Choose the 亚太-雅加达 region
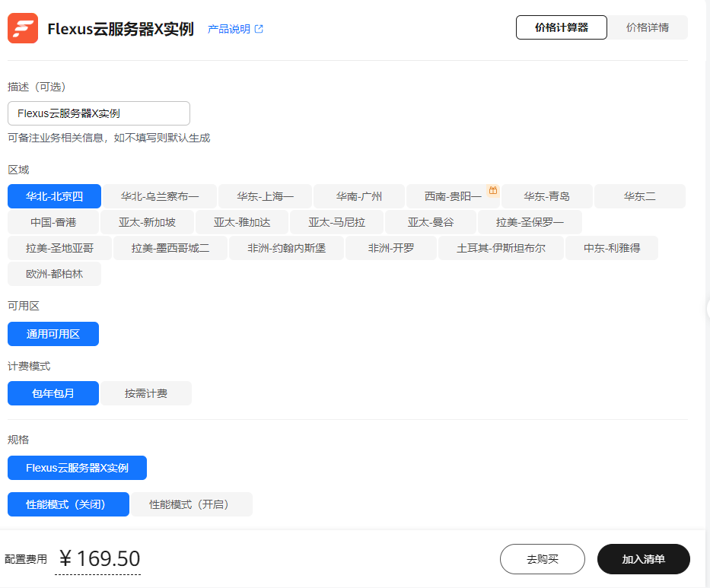710x588 pixels. coord(242,222)
